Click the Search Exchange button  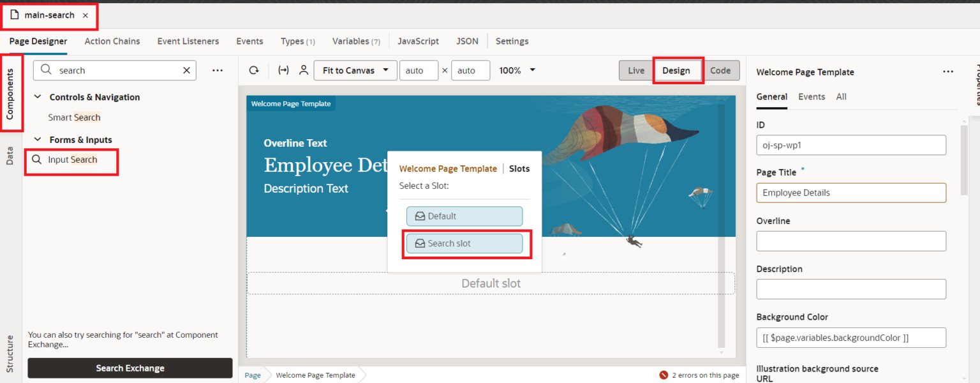click(x=130, y=368)
